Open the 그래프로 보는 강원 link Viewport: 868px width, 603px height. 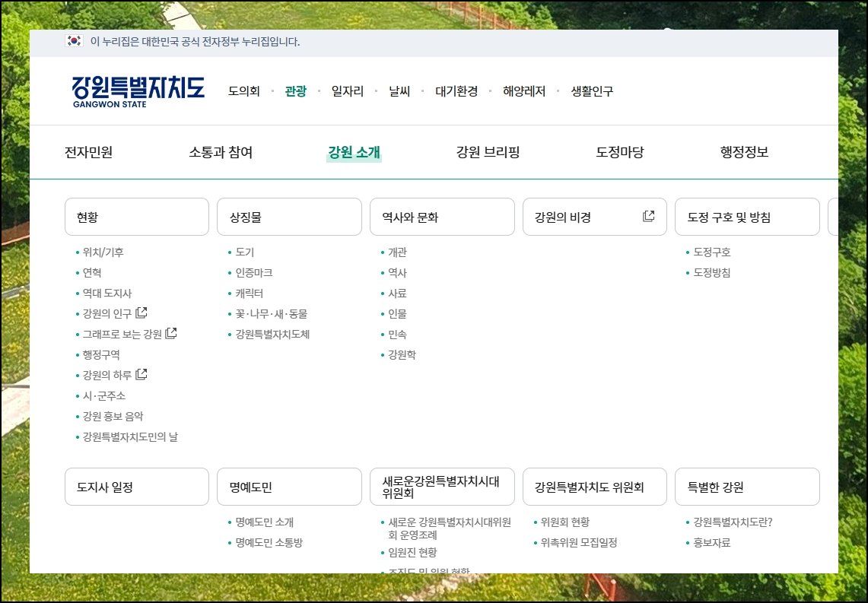(x=122, y=334)
